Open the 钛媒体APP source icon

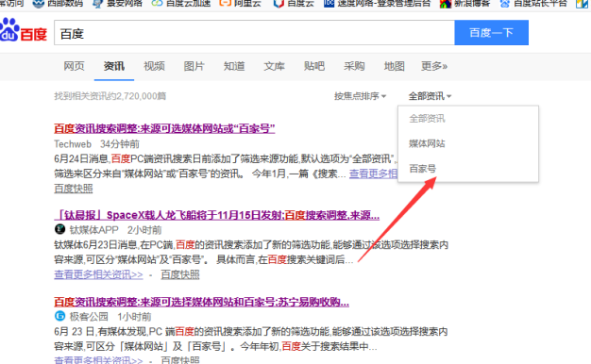[59, 229]
